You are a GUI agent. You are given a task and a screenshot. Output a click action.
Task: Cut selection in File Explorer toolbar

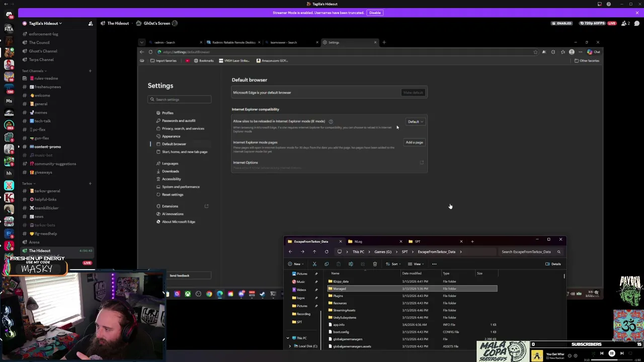click(314, 264)
